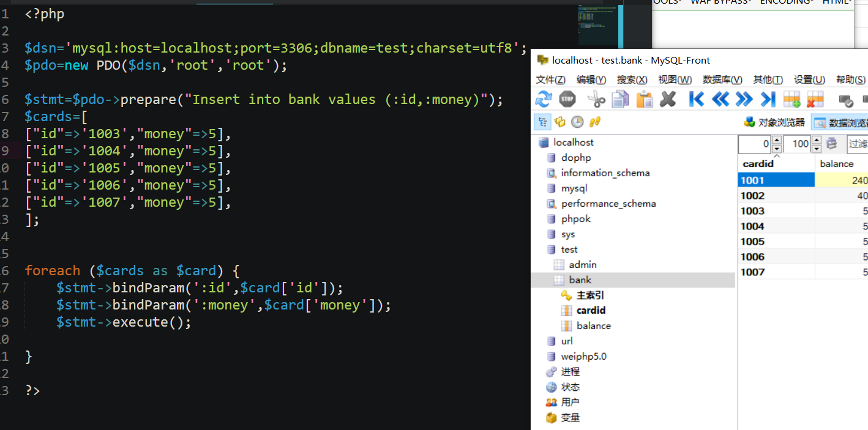The image size is (868, 430).
Task: Click the limit input field showing 100
Action: [x=798, y=144]
